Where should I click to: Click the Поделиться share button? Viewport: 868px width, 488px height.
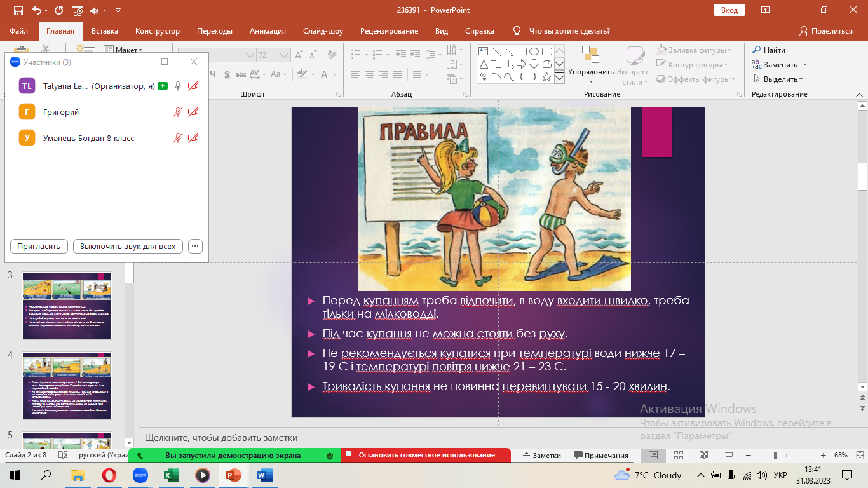[826, 31]
